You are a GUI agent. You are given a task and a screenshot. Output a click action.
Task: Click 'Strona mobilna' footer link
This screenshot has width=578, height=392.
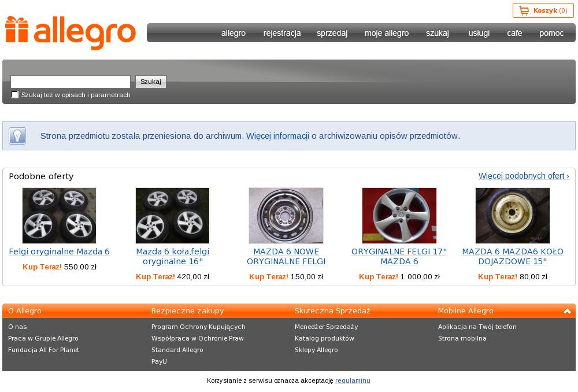462,338
